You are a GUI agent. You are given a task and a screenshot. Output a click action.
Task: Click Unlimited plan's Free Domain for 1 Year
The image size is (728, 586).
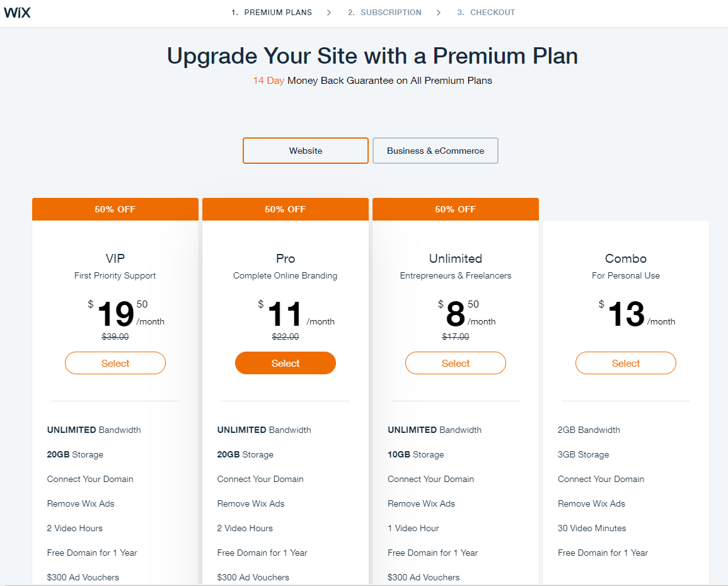433,553
